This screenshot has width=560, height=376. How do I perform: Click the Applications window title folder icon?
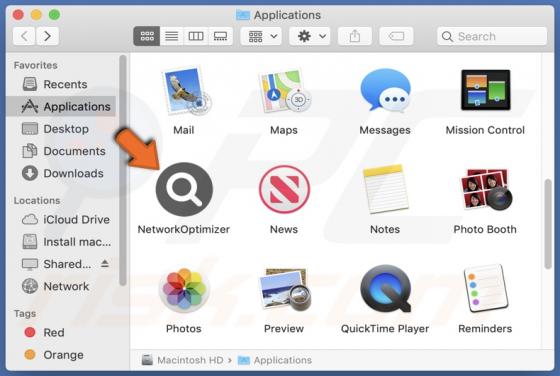coord(243,15)
